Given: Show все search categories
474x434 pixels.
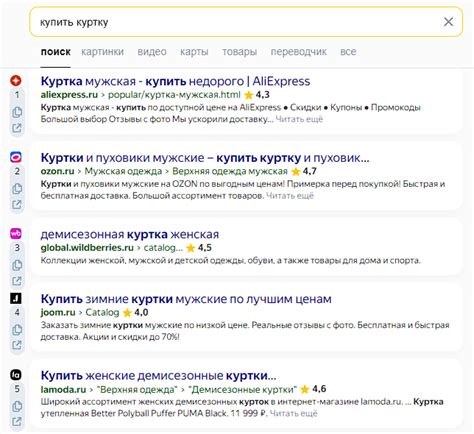Looking at the screenshot, I should tap(348, 52).
